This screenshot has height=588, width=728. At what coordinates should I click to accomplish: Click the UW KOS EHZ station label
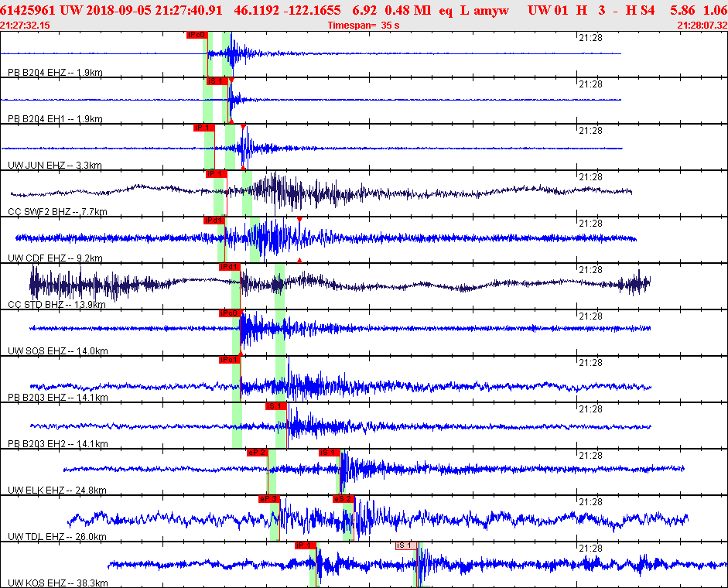pos(58,583)
